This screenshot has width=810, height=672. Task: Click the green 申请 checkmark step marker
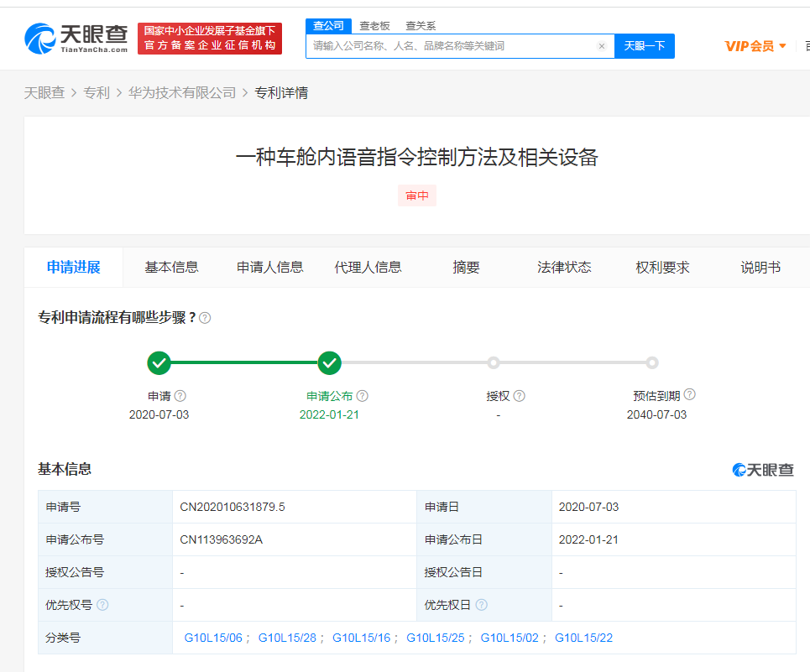[159, 362]
